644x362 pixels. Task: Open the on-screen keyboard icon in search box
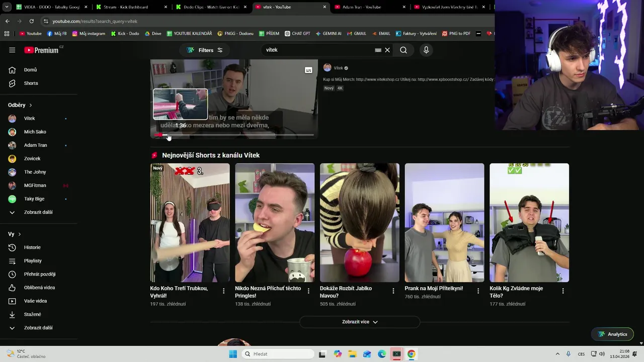(378, 50)
